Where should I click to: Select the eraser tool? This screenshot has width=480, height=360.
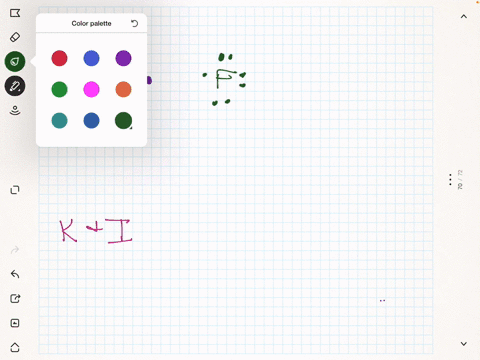coord(15,37)
